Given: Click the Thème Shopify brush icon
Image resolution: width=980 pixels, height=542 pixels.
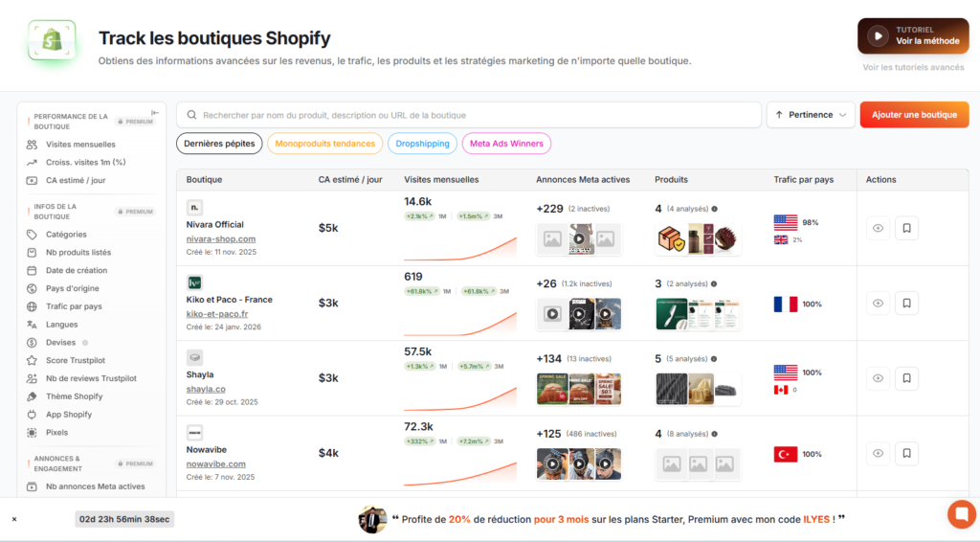Looking at the screenshot, I should click(x=32, y=396).
